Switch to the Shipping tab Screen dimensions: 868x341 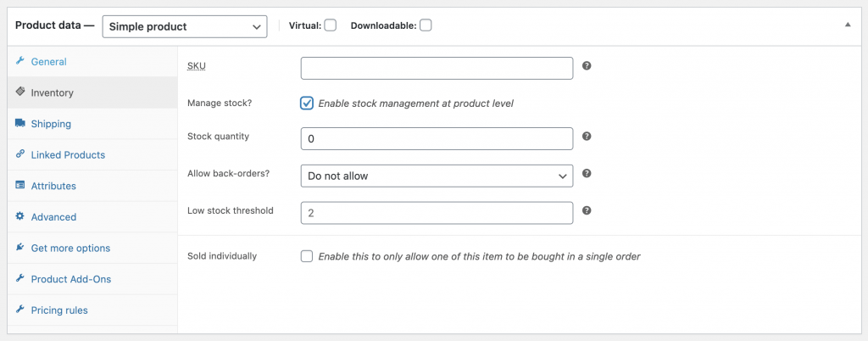(x=92, y=124)
